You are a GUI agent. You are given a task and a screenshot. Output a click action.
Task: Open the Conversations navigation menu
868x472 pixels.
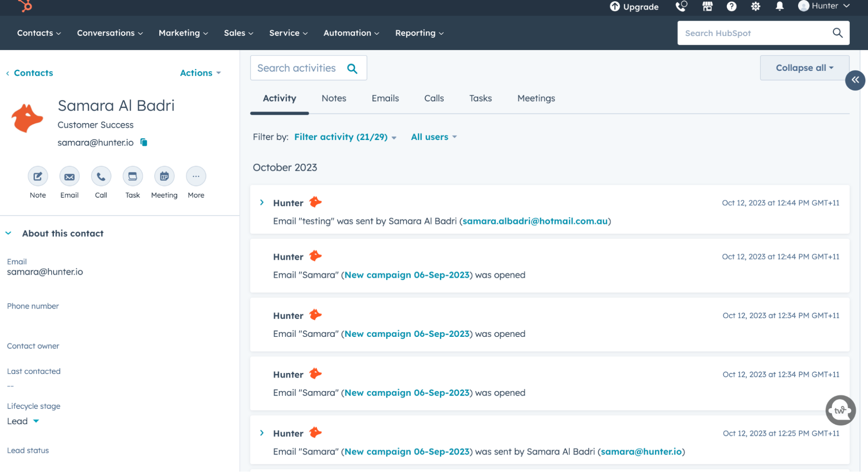coord(110,33)
